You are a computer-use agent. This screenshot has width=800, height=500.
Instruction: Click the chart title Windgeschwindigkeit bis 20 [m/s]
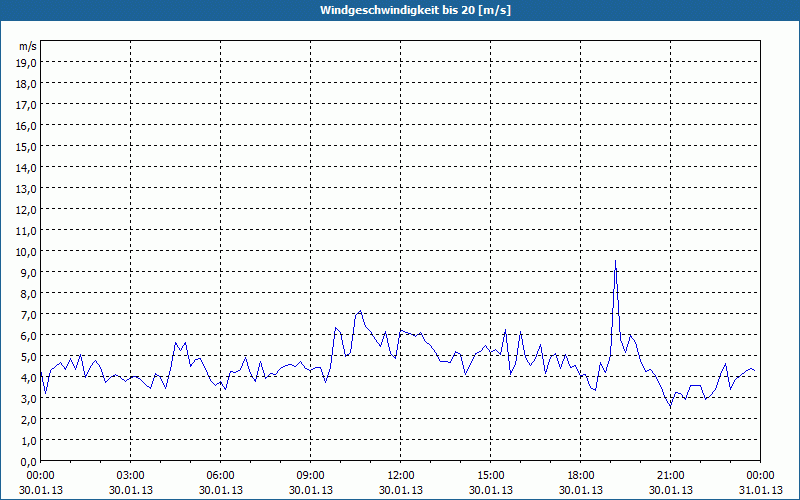coord(415,10)
